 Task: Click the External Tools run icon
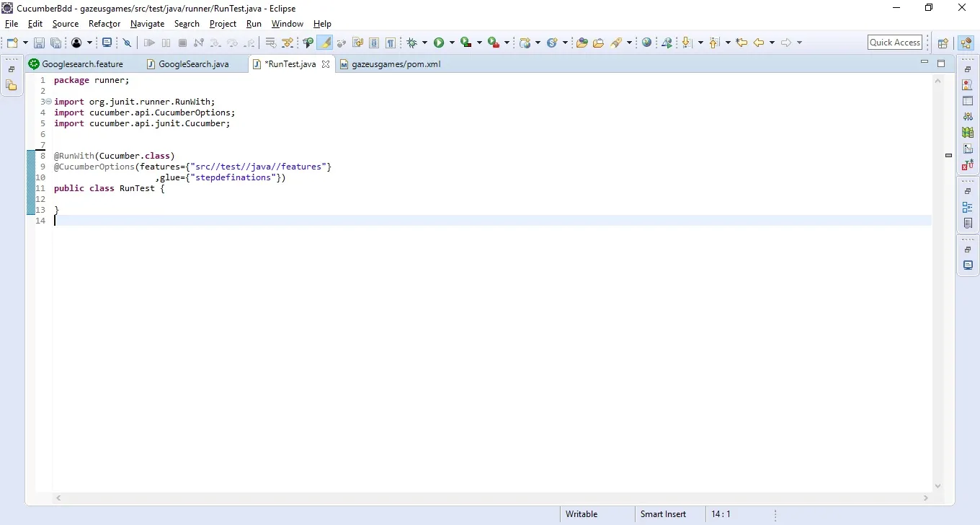point(494,43)
